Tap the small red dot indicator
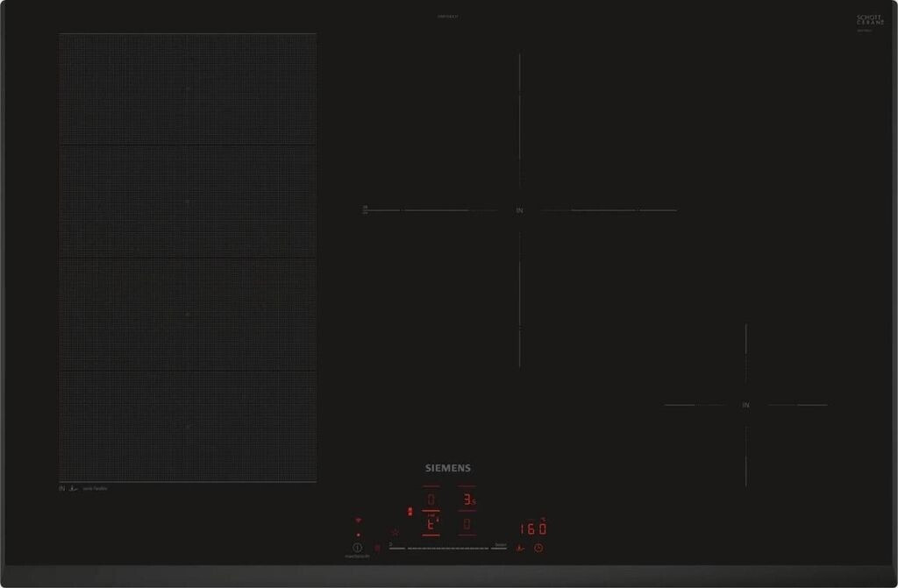The width and height of the screenshot is (898, 588). [x=358, y=535]
